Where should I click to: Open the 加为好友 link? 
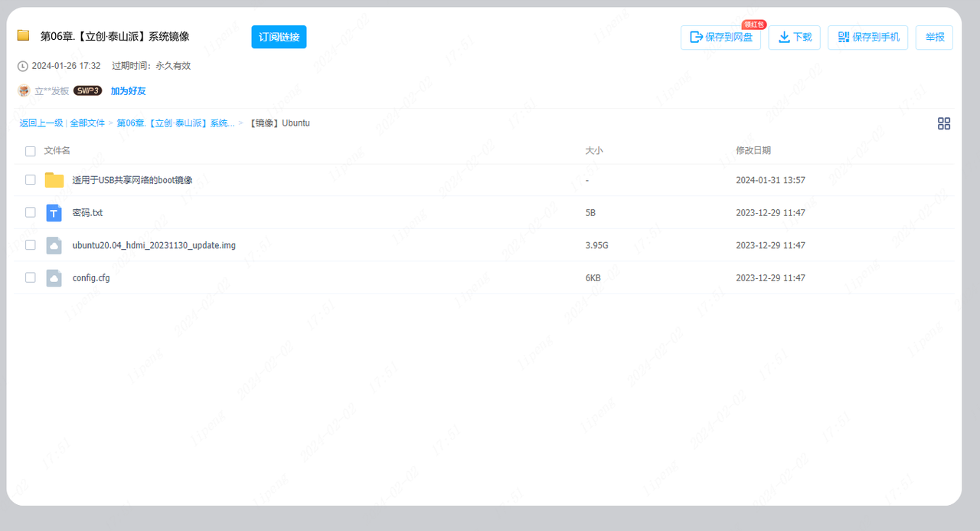point(128,90)
